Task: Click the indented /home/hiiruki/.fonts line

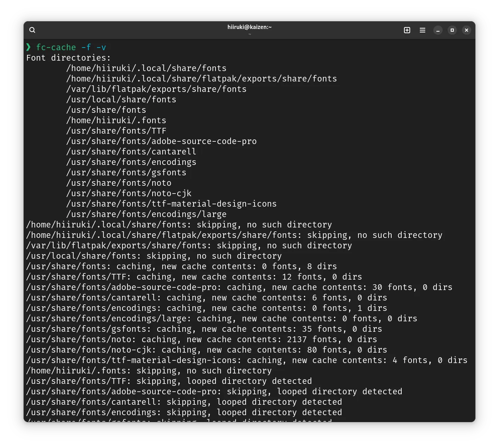Action: [116, 120]
